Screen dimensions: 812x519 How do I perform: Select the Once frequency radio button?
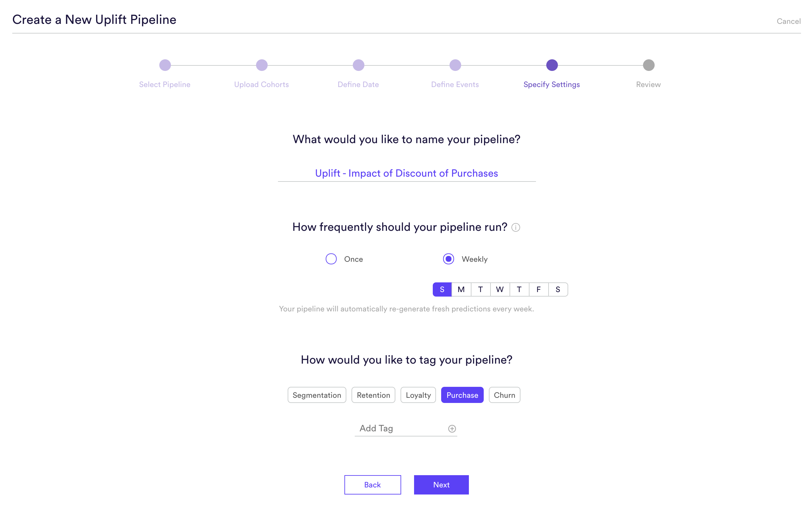pyautogui.click(x=331, y=259)
